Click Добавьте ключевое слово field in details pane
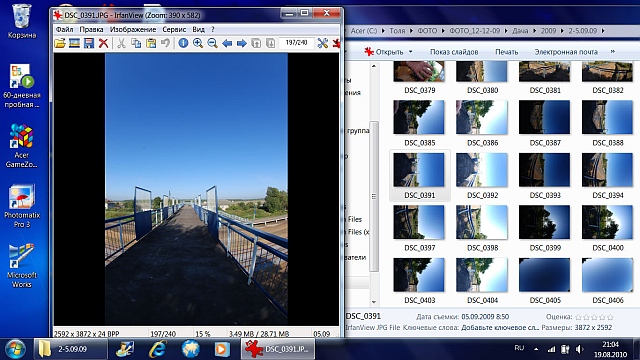The height and width of the screenshot is (360, 640). (500, 327)
